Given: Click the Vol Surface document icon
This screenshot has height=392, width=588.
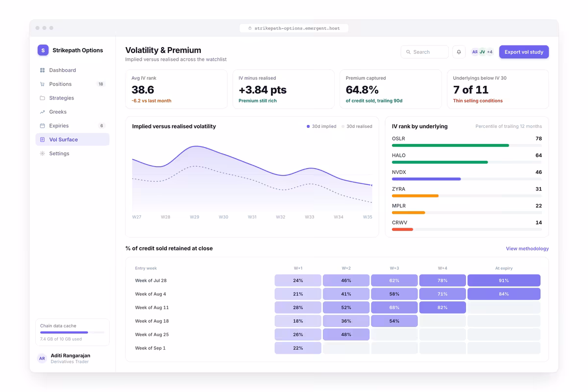Looking at the screenshot, I should [43, 140].
